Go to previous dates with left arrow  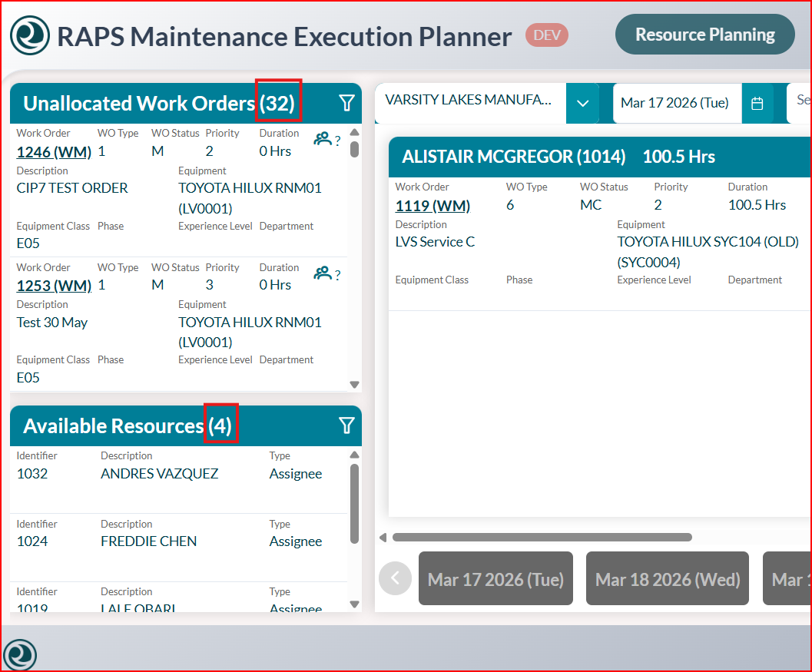[395, 578]
